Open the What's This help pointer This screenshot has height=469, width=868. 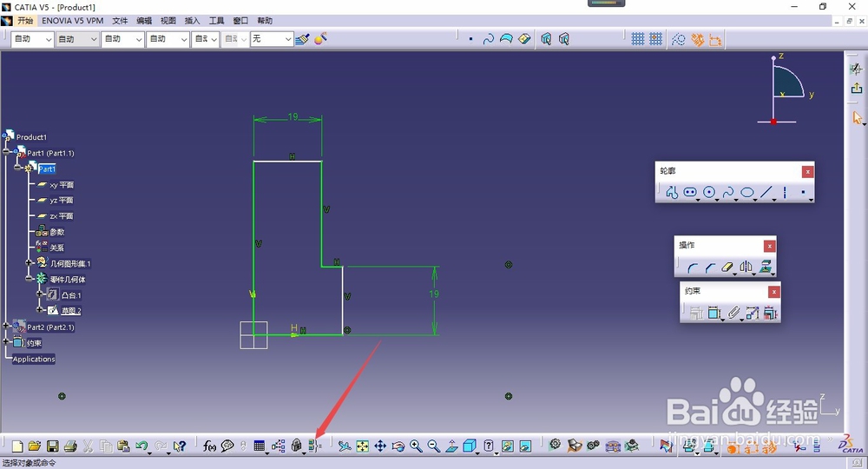point(178,446)
